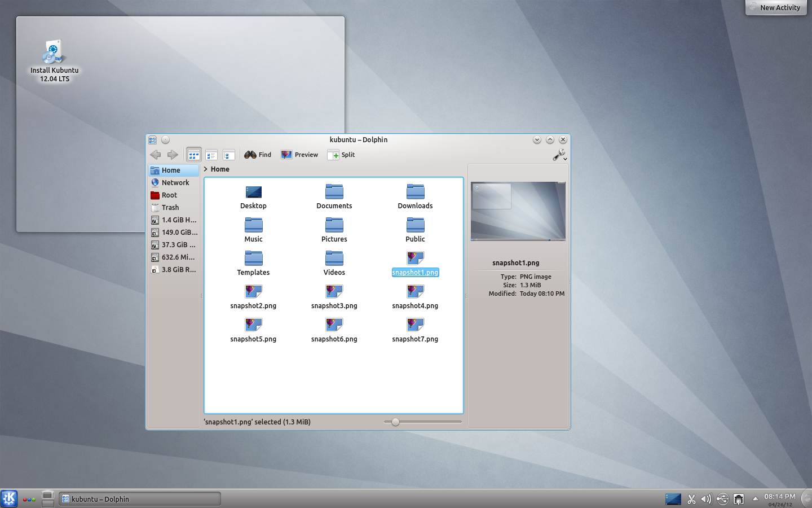Open the Install Kubuntu 12.04 LTS desktop icon
Image resolution: width=812 pixels, height=508 pixels.
tap(54, 61)
